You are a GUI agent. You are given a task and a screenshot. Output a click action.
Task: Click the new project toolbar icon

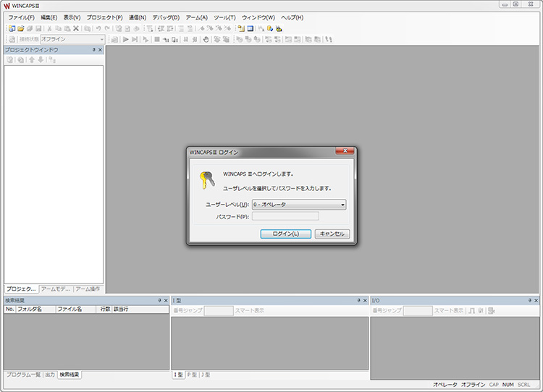(x=12, y=29)
